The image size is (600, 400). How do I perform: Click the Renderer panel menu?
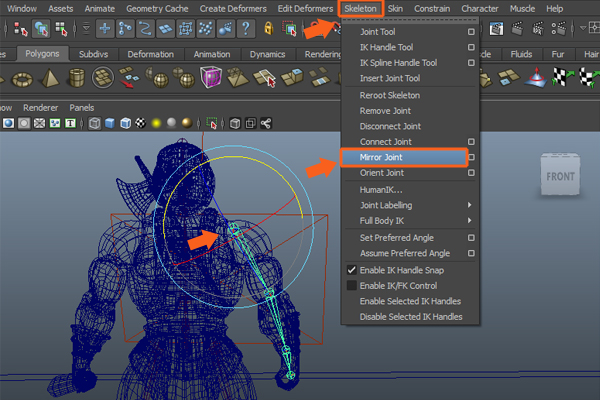pos(40,106)
